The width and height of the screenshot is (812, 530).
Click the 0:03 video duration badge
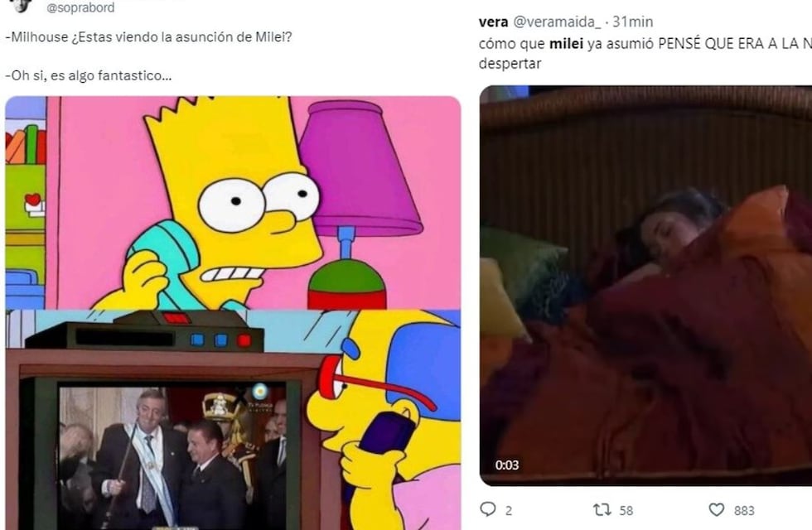point(506,465)
